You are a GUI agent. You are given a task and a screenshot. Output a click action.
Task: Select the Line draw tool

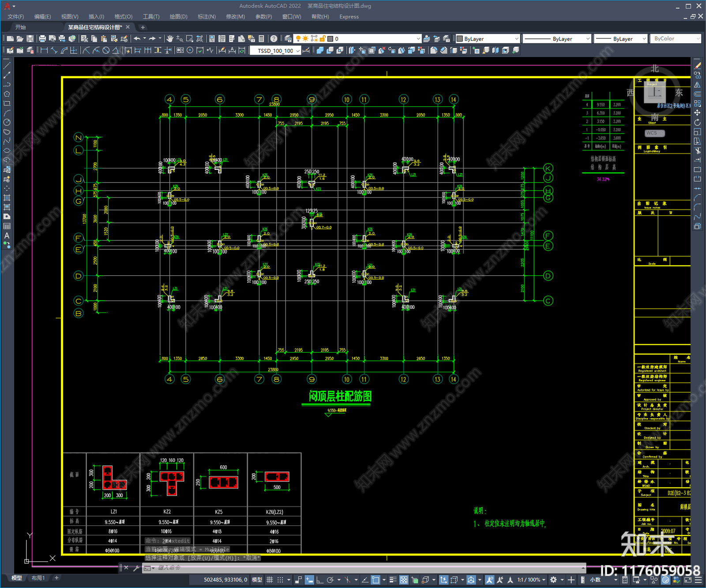click(7, 66)
